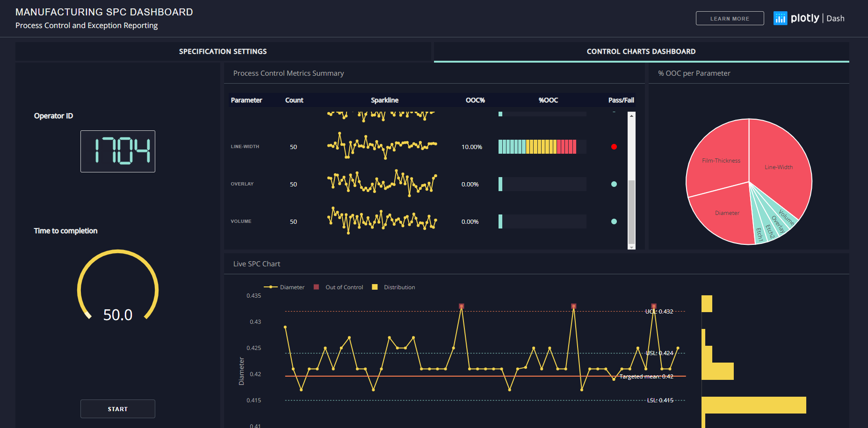Click the red Pass/Fail indicator for LINE-WIDTH
Viewport: 868px width, 428px height.
614,146
